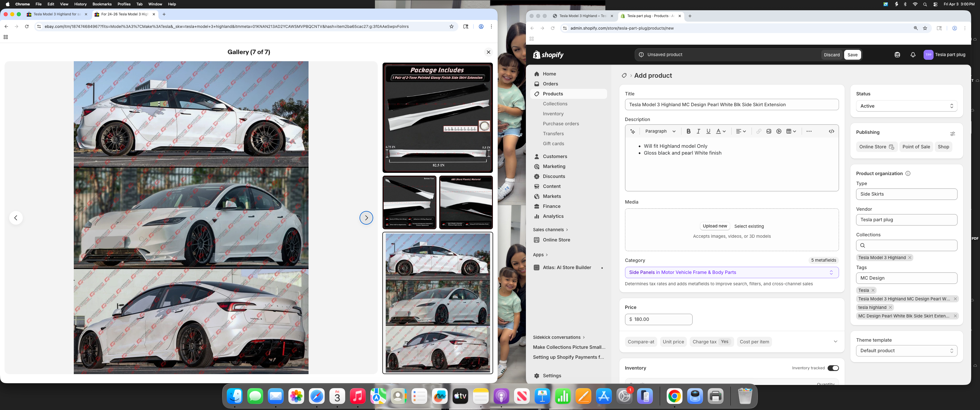Open the Tesla part plug store menu
980x410 pixels.
pos(945,55)
